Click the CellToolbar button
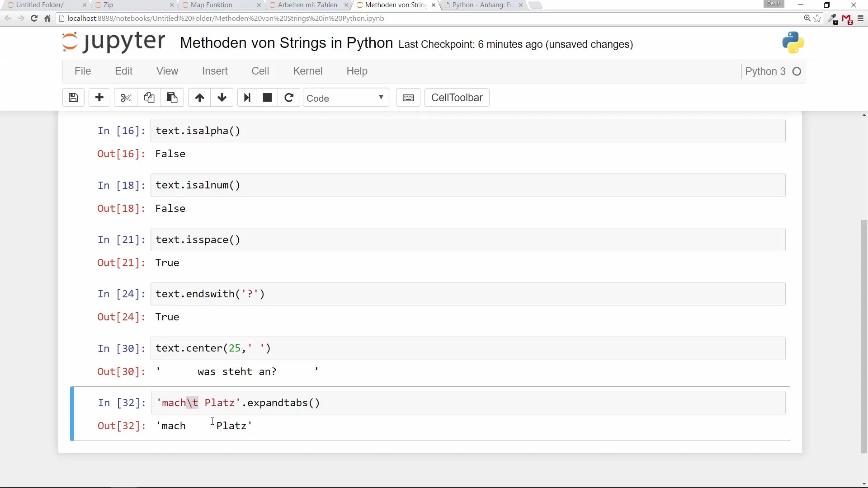This screenshot has width=868, height=488. 457,98
